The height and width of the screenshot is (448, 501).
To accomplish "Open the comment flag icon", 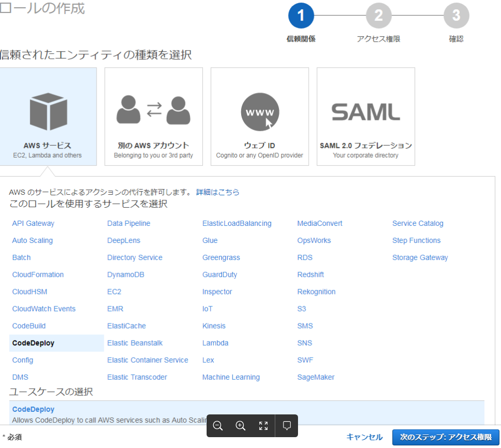I will pyautogui.click(x=286, y=426).
